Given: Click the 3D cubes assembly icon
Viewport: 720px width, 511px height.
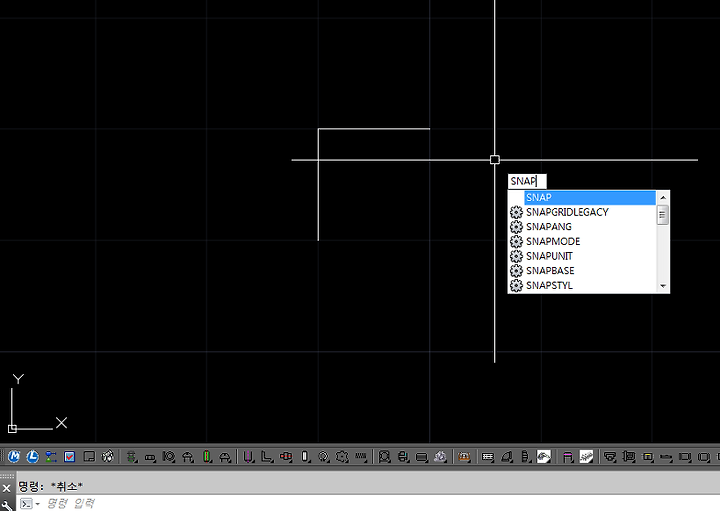Looking at the screenshot, I should click(107, 456).
